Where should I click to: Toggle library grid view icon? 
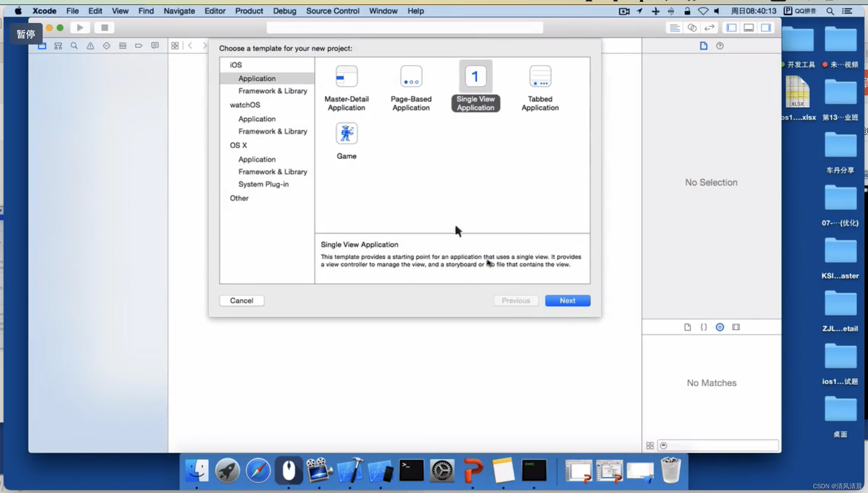(650, 445)
